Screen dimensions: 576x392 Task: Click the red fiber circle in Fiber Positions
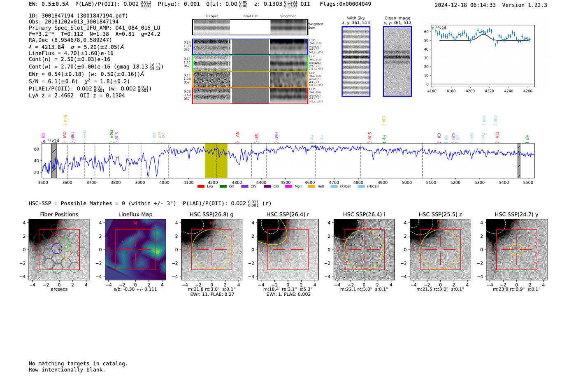pos(56,239)
